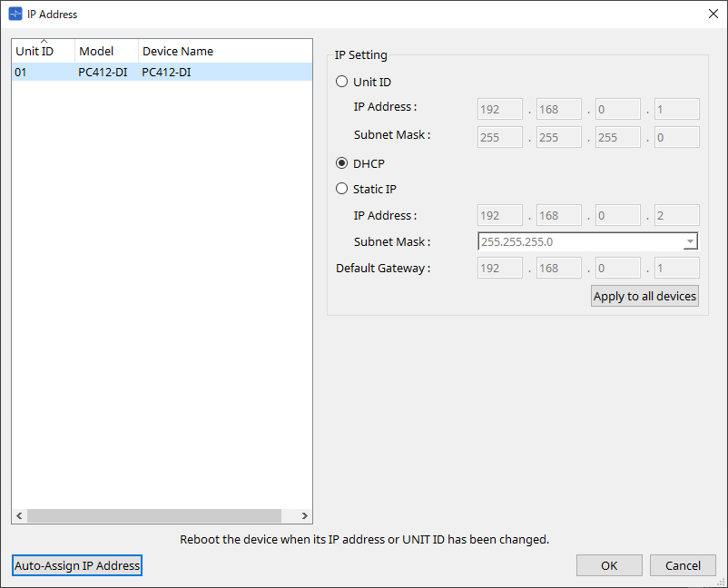Confirm settings with the OK button

click(x=609, y=565)
